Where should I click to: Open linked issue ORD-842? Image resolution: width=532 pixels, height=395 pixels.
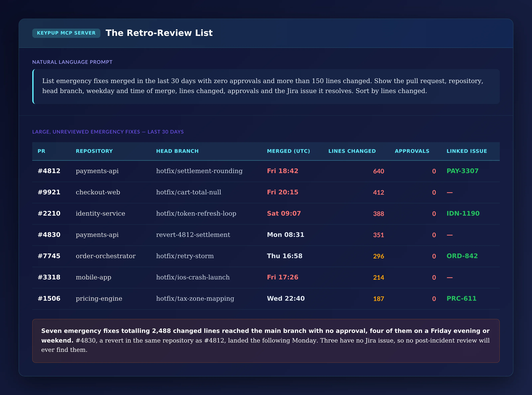click(462, 256)
